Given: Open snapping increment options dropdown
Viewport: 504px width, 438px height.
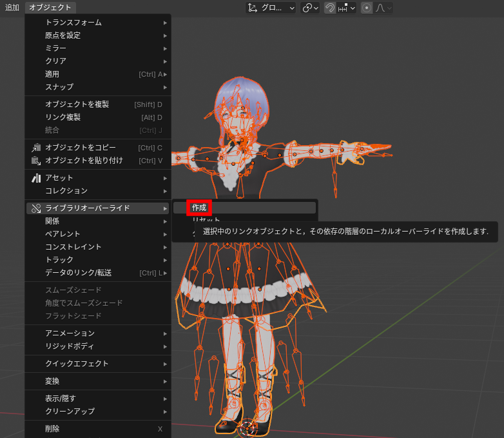Looking at the screenshot, I should pyautogui.click(x=347, y=8).
